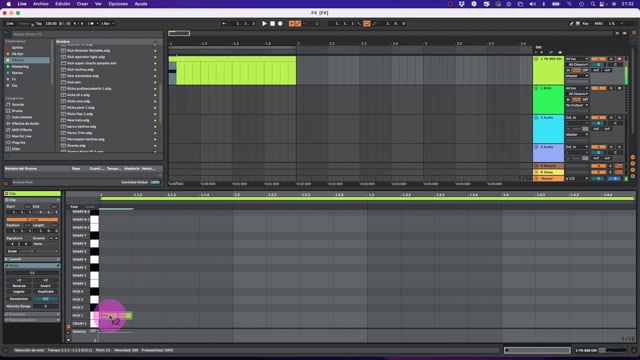This screenshot has width=640, height=360.
Task: Arm track 2 MIDI for recording
Action: [x=619, y=88]
